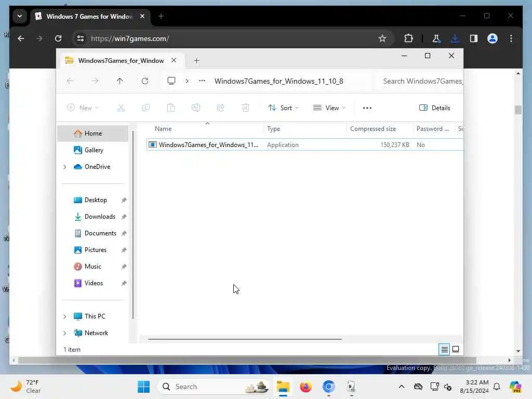Toggle Chrome side panel icon

[x=474, y=38]
